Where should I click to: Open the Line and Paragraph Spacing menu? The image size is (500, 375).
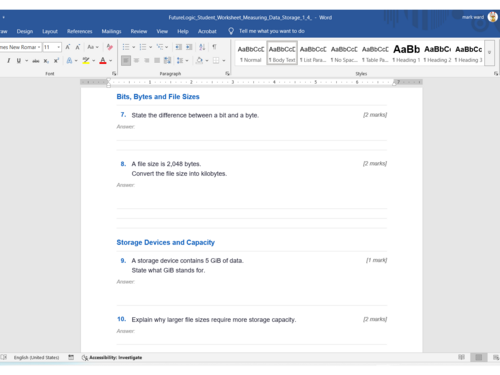click(182, 60)
